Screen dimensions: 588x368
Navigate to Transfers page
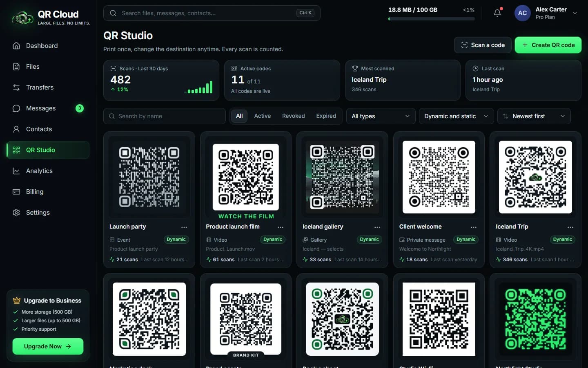click(x=48, y=88)
